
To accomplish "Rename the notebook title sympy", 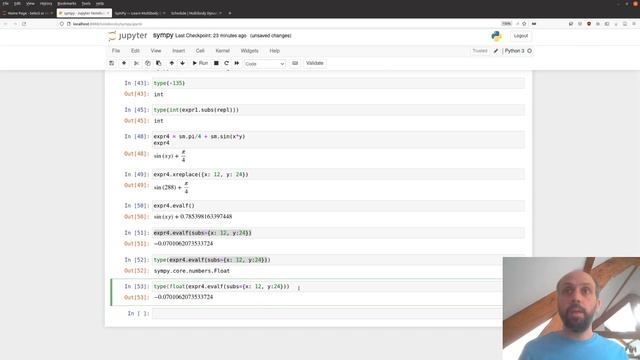I will tap(163, 36).
